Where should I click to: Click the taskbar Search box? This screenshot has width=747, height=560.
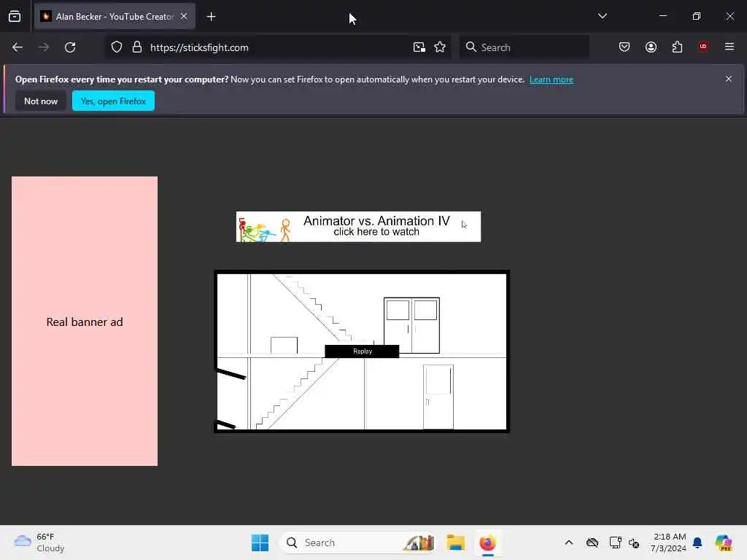pos(358,542)
